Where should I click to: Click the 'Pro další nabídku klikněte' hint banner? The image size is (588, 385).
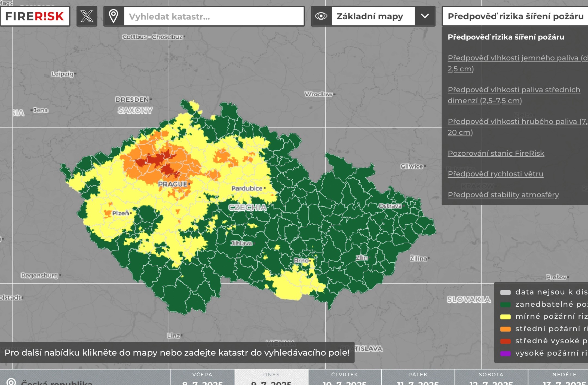(x=177, y=353)
